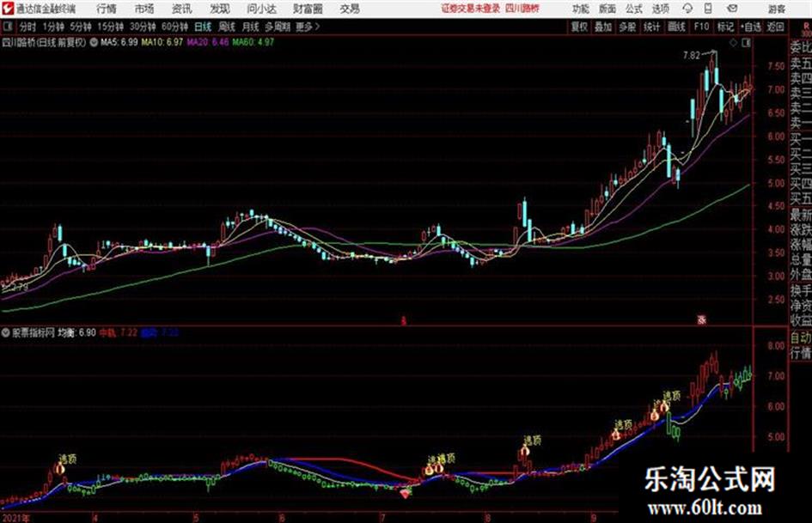Image resolution: width=812 pixels, height=523 pixels.
Task: Click the MA5: 6.99 indicator value
Action: 119,42
